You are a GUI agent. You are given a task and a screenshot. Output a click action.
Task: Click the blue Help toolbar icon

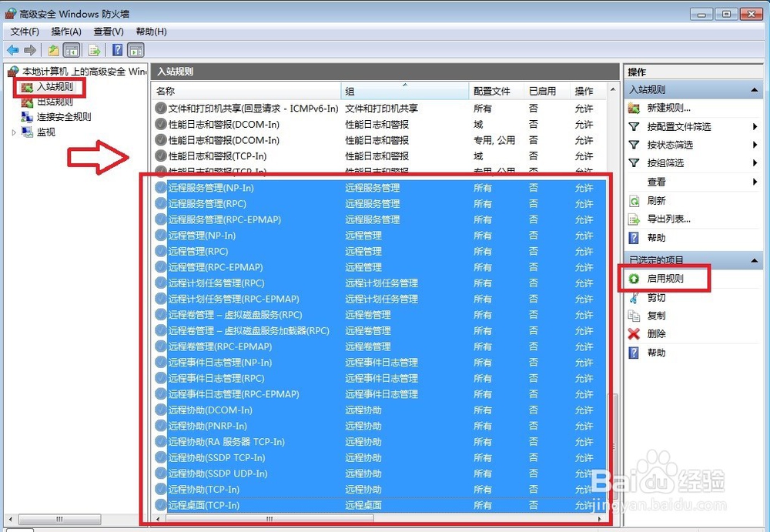pyautogui.click(x=116, y=50)
